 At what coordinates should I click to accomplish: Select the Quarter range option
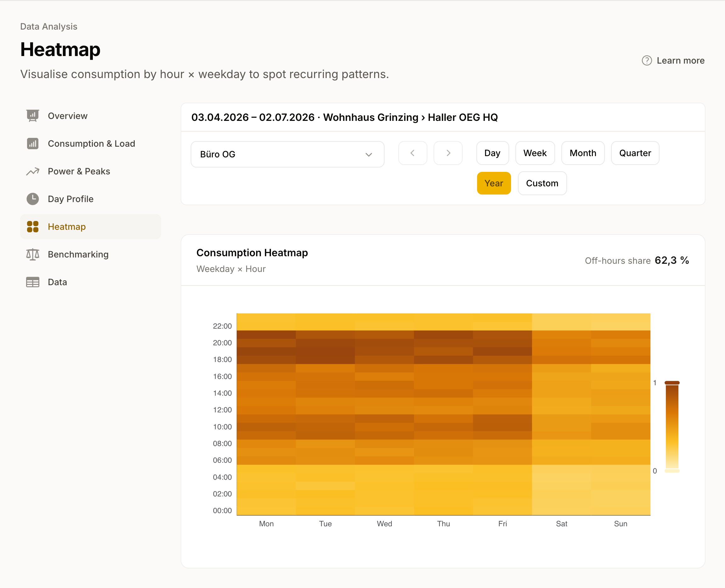pyautogui.click(x=635, y=153)
